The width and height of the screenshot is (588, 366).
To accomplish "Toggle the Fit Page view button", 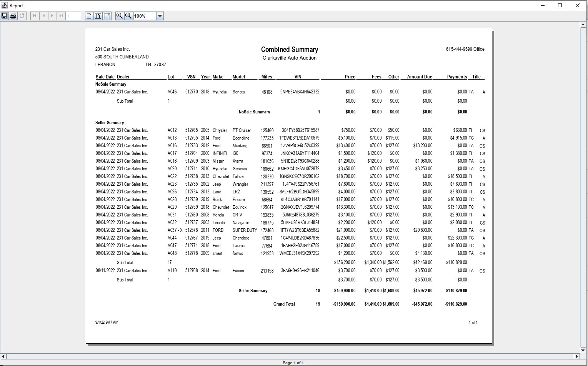I will coord(98,16).
